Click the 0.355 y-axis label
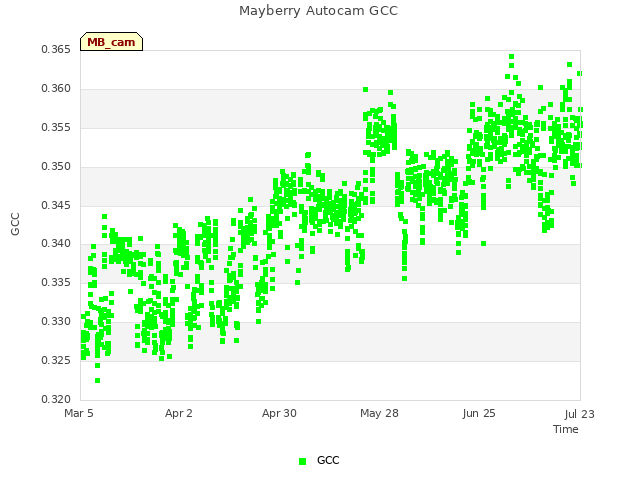This screenshot has height=480, width=640. click(x=56, y=128)
